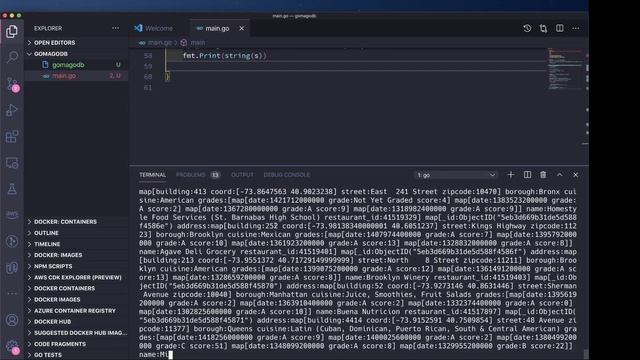This screenshot has width=640, height=360.
Task: Open the Search view in activity bar
Action: (12, 57)
